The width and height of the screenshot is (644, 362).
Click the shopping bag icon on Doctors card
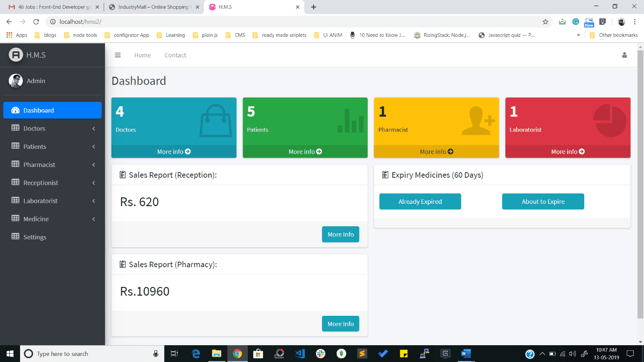216,120
